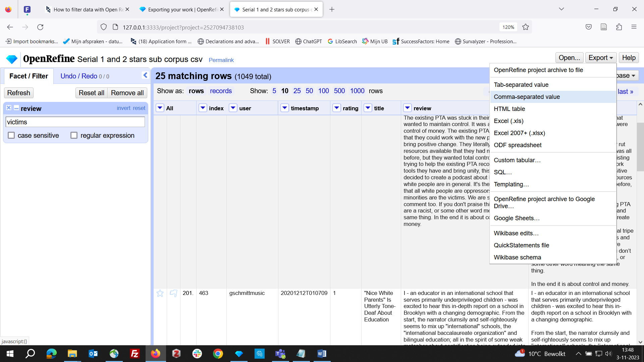Open Windows search on the taskbar
The height and width of the screenshot is (362, 644).
pos(31,354)
